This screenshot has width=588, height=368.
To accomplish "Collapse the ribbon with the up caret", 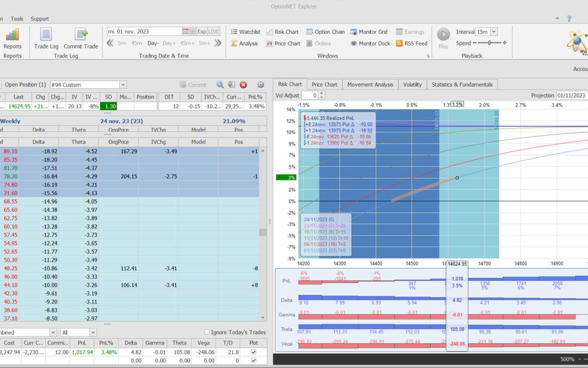I will [558, 19].
